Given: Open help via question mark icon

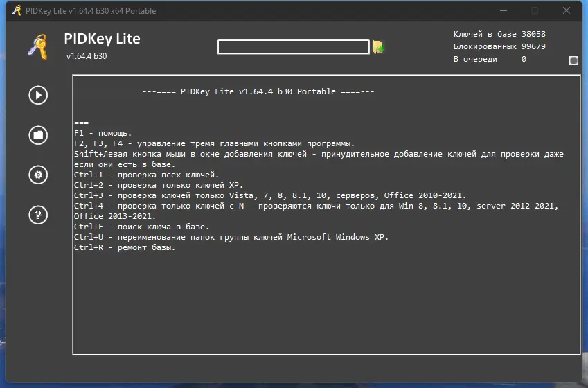Looking at the screenshot, I should click(38, 215).
